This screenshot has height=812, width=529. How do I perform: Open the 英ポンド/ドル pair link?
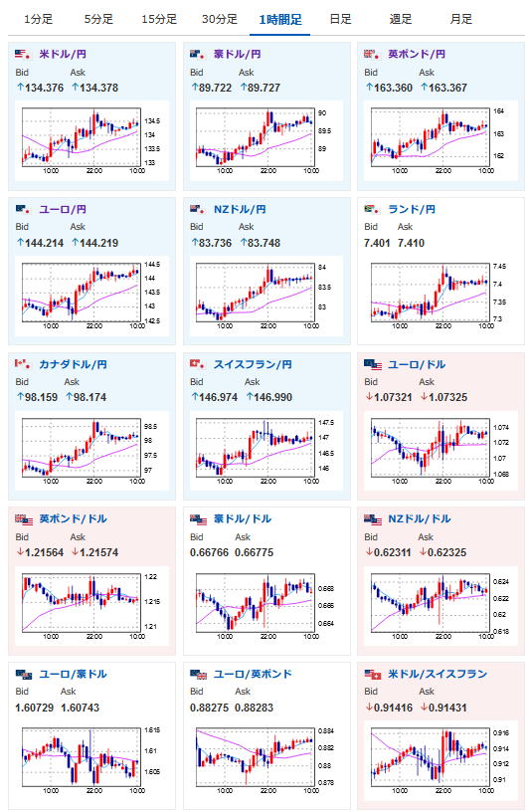click(73, 518)
